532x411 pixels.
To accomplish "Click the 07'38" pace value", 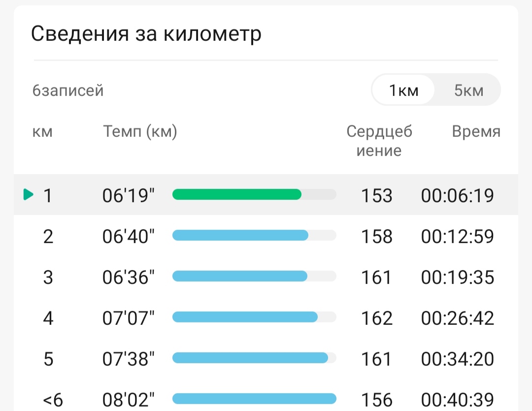I will (x=128, y=359).
